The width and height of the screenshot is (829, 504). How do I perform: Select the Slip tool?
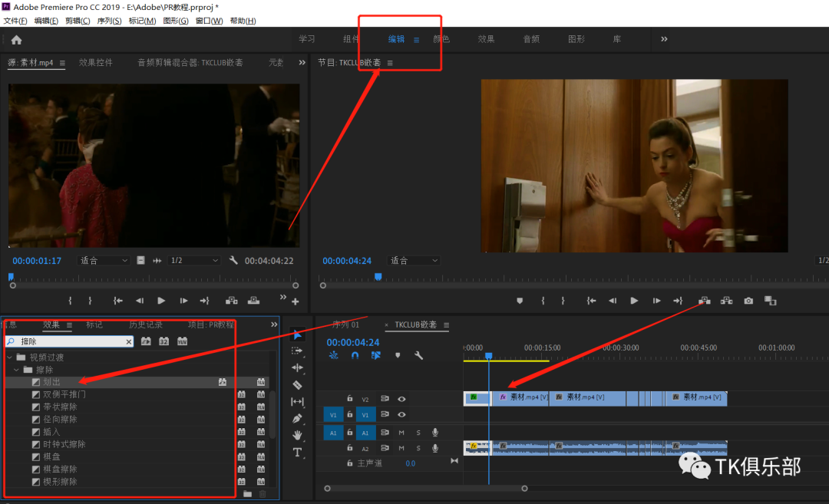pyautogui.click(x=297, y=401)
